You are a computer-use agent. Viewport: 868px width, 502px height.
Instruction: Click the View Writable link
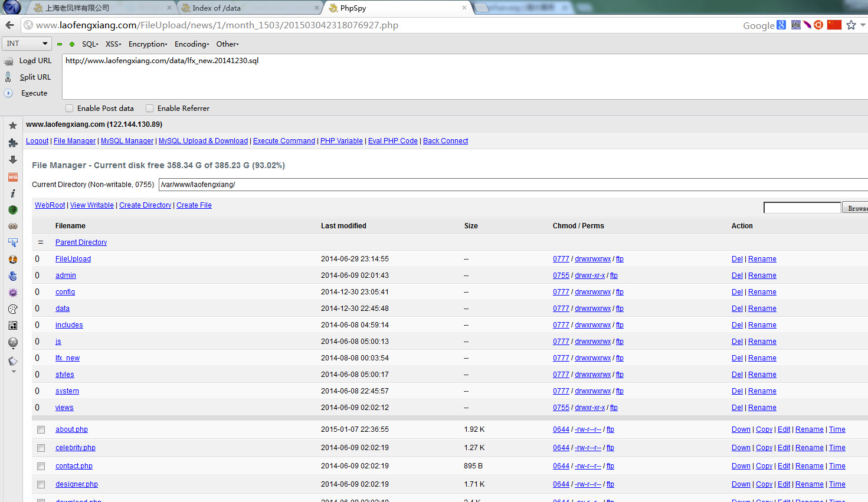pos(92,205)
